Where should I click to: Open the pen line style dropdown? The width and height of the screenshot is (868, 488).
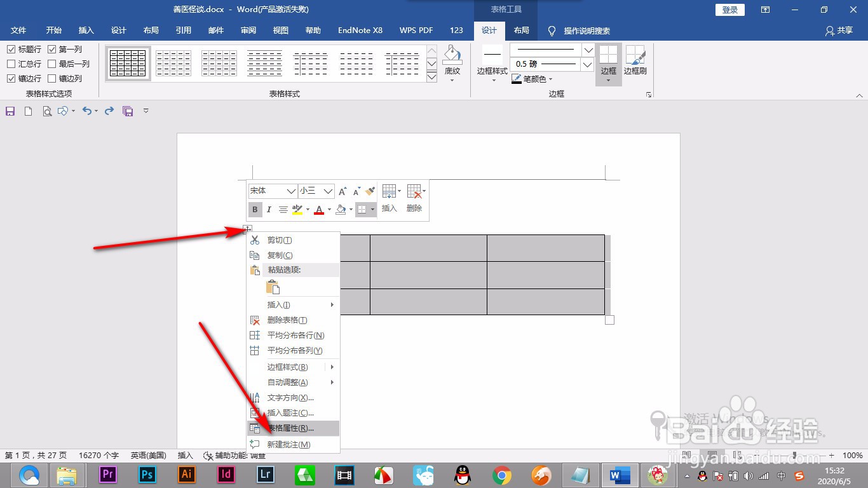pos(588,50)
